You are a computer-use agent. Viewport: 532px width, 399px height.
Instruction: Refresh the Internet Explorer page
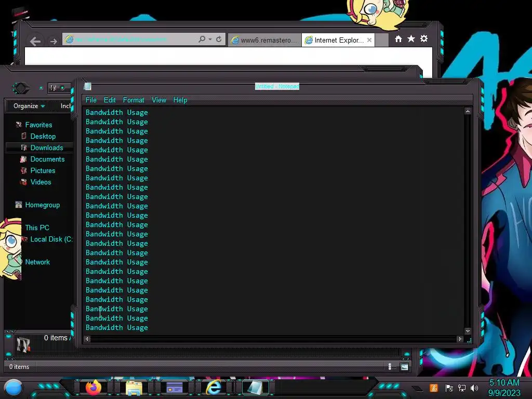point(219,39)
